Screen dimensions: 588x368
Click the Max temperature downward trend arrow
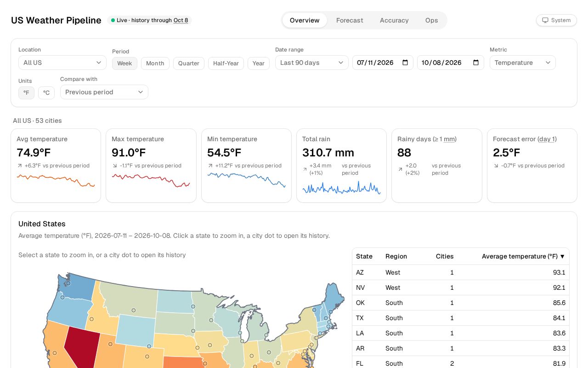click(x=115, y=166)
